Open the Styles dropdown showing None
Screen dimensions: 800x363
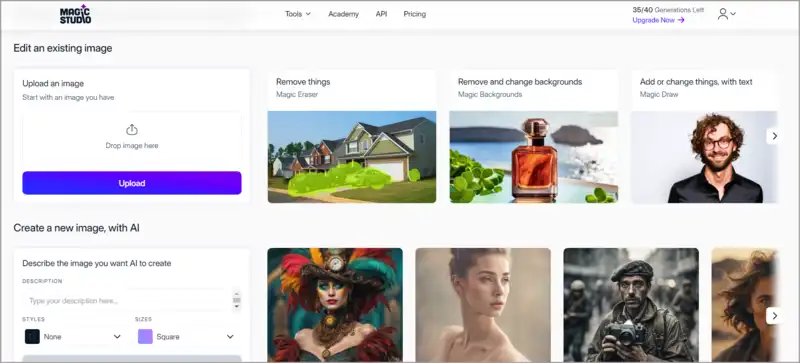[73, 336]
